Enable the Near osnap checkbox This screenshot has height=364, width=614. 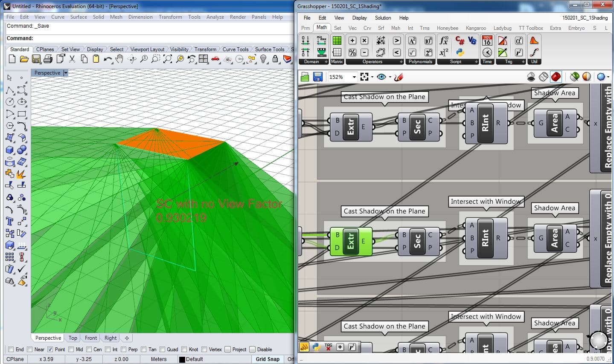click(29, 350)
